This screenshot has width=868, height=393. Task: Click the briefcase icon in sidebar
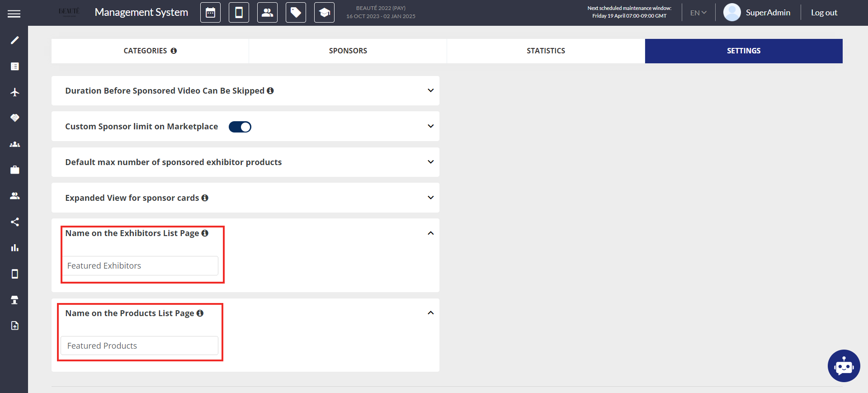tap(15, 170)
